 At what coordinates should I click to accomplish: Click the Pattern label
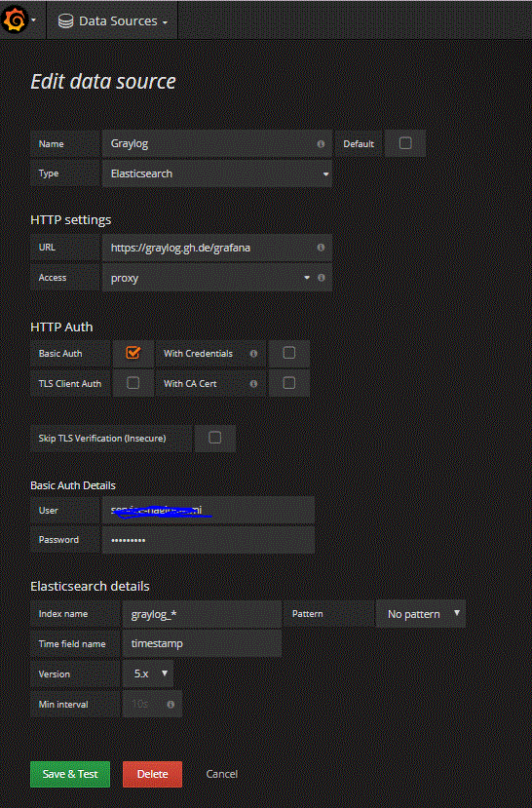[308, 614]
